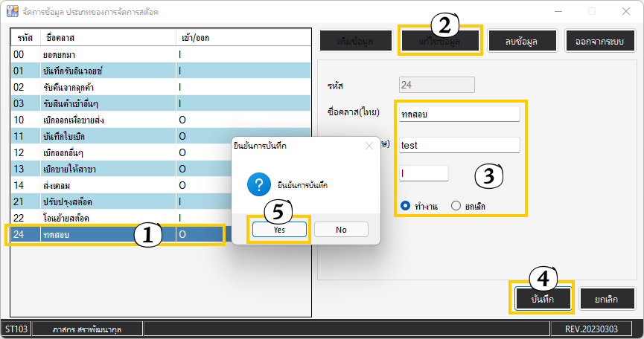Click the ยกเลิก cancel button at bottom right
The image size is (644, 339).
point(606,298)
